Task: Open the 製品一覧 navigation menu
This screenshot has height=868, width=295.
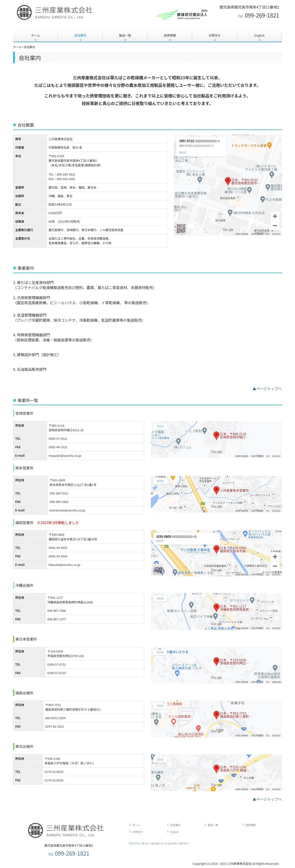Action: tap(125, 36)
